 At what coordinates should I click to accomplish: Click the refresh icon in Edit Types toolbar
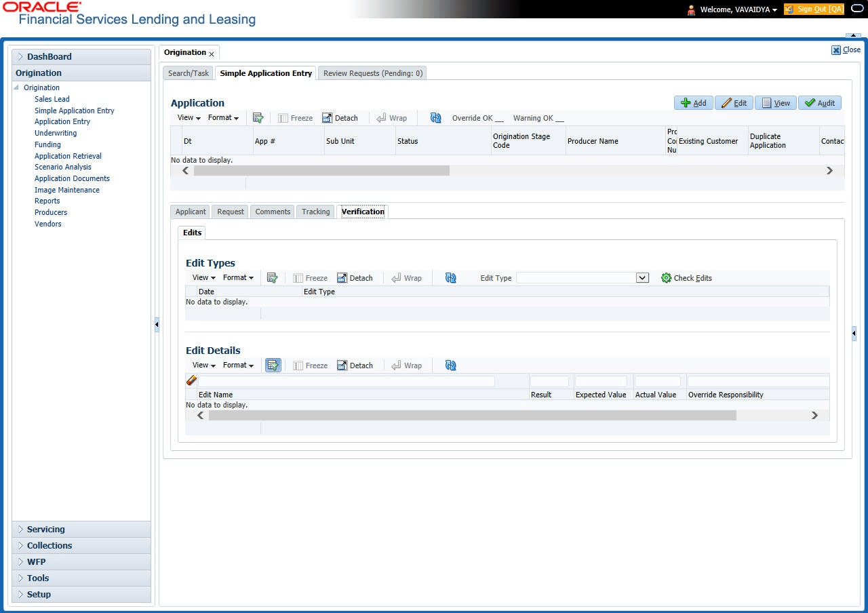(x=451, y=278)
